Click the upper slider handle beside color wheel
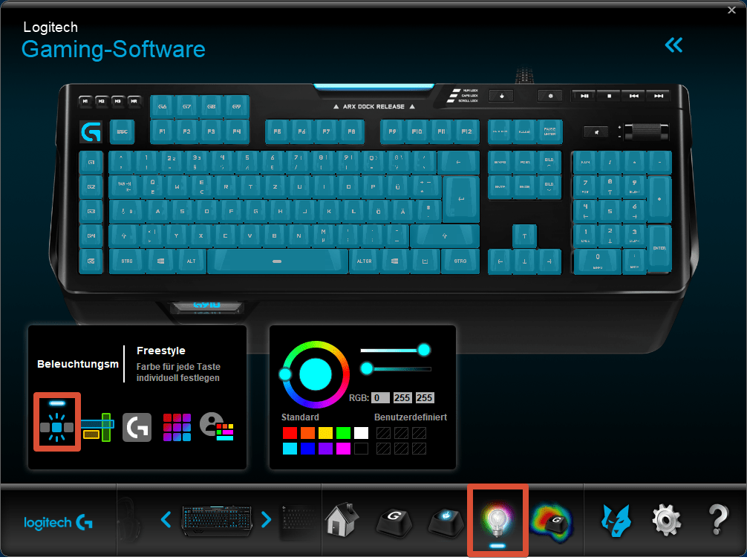747x560 pixels. click(423, 351)
